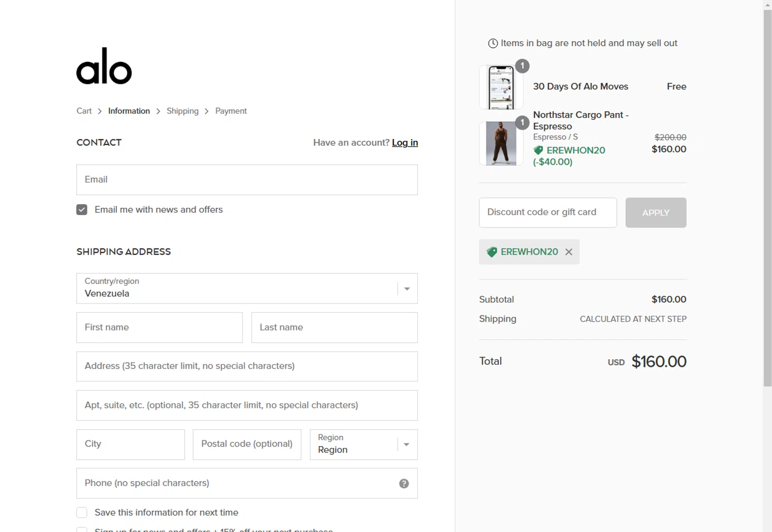Uncheck Email me with news and offers
This screenshot has height=532, width=772.
[82, 210]
